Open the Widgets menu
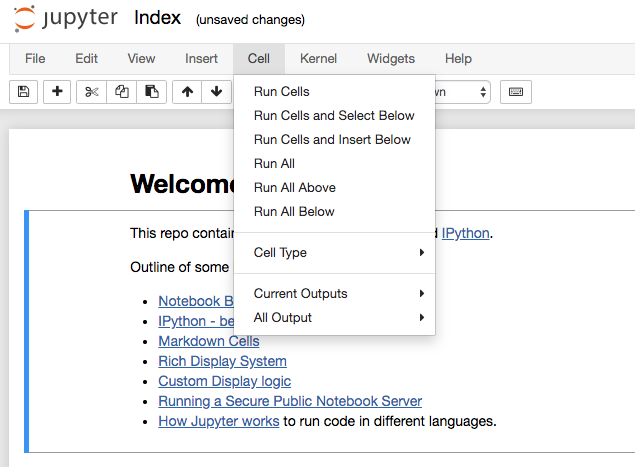 (x=391, y=59)
